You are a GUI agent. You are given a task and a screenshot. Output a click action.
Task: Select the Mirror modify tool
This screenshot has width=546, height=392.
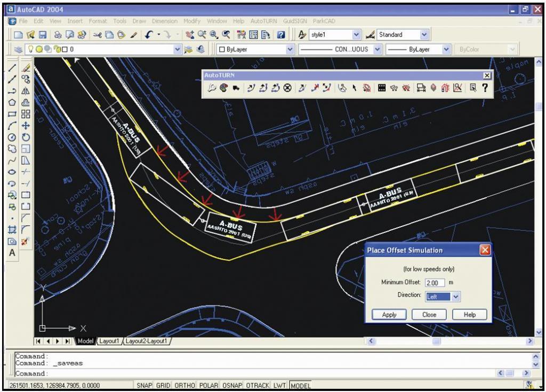point(26,91)
